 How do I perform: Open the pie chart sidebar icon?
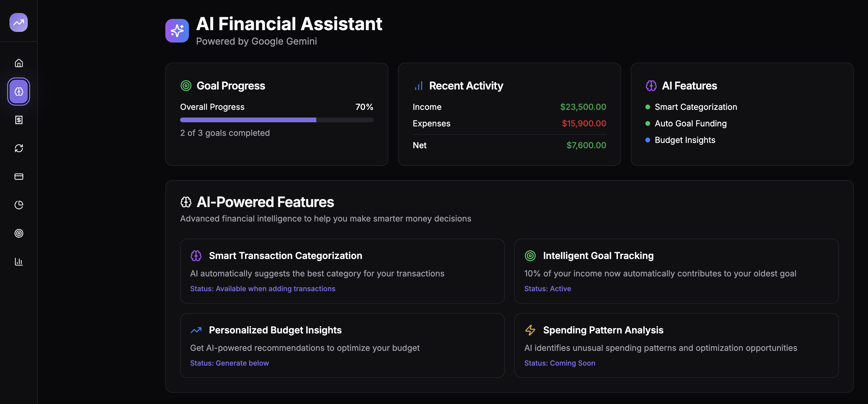(x=19, y=205)
